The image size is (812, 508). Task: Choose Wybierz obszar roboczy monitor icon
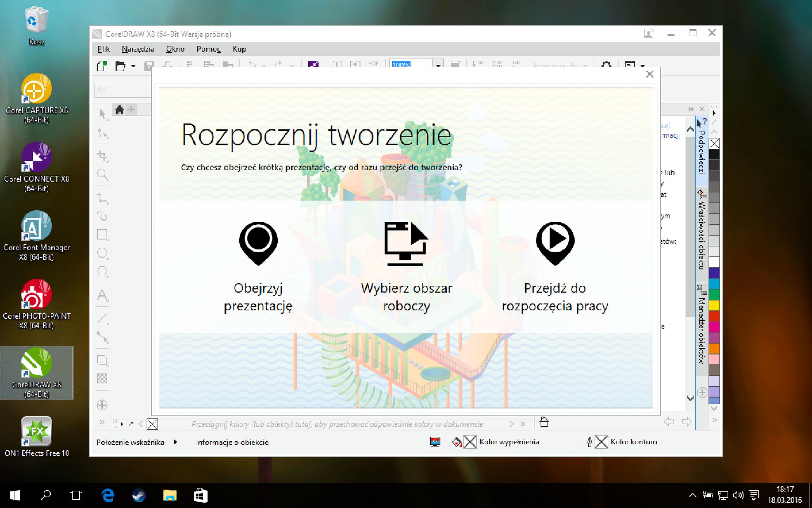click(406, 243)
